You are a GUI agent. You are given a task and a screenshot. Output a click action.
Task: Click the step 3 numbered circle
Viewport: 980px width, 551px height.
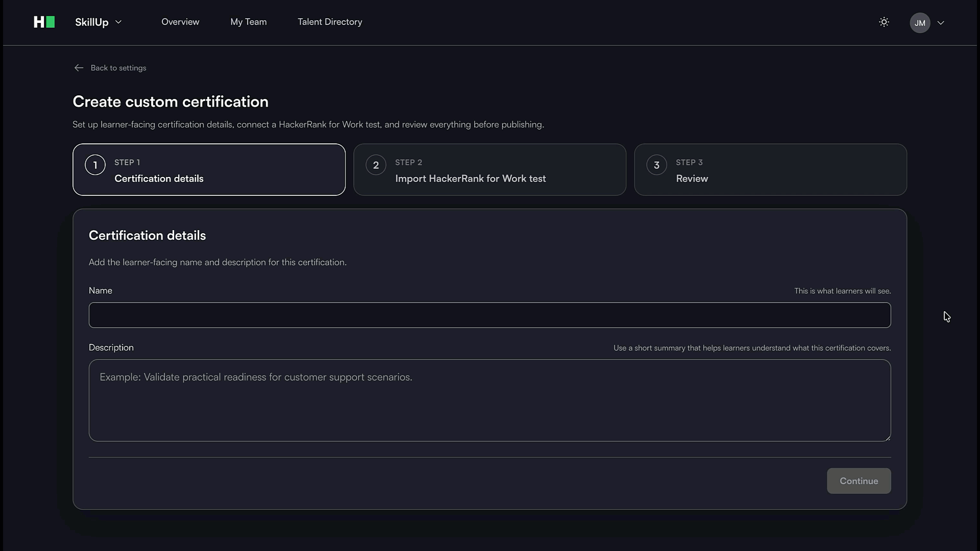tap(656, 164)
